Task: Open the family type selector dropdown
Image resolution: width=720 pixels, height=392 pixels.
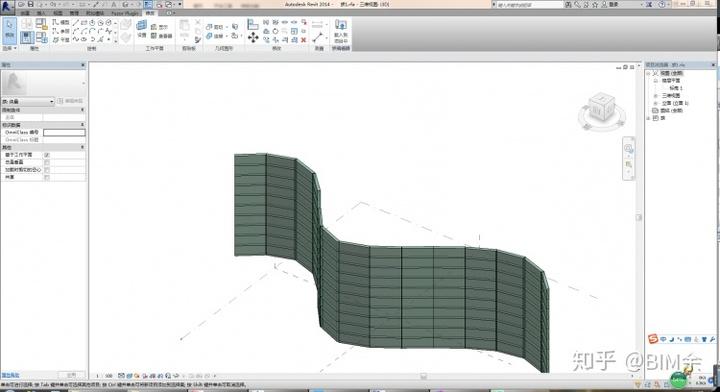Action: tap(28, 101)
